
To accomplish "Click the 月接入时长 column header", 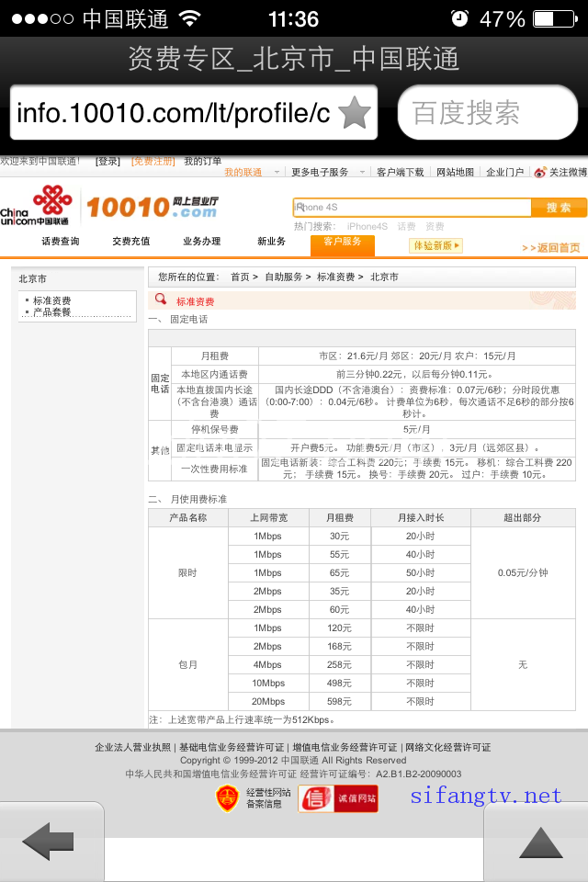I will click(x=421, y=517).
